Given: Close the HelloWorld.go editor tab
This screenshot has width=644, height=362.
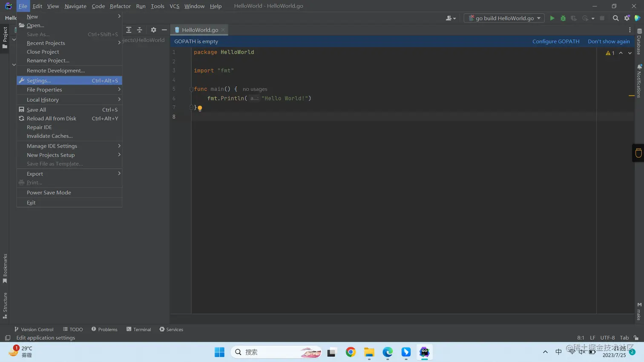Looking at the screenshot, I should (x=223, y=30).
